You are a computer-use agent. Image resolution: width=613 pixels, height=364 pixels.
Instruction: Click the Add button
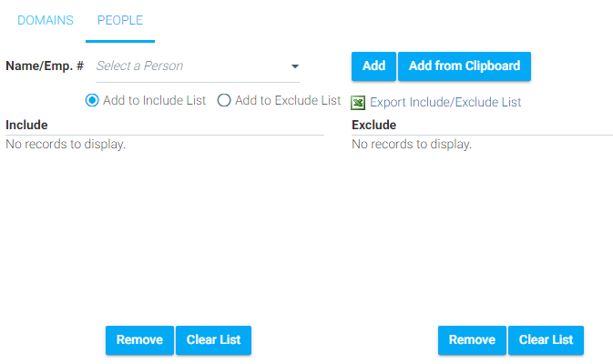(373, 66)
